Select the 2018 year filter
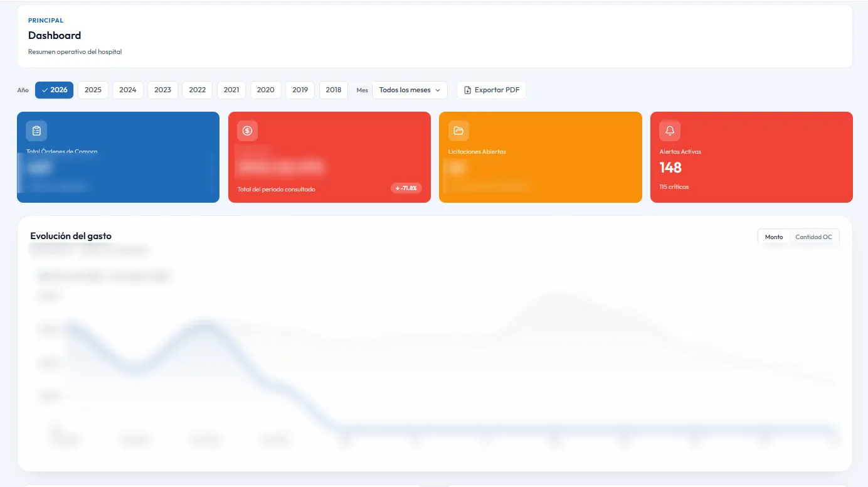Viewport: 868px width, 487px height. (333, 90)
